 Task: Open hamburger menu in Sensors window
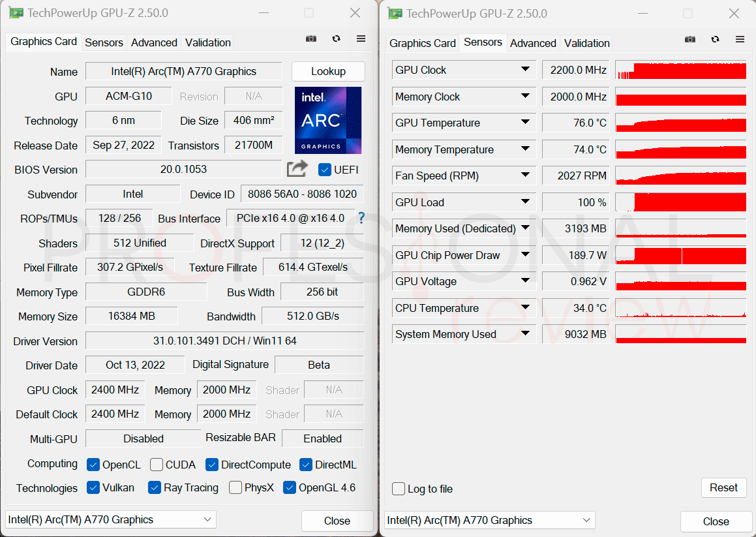click(x=740, y=39)
